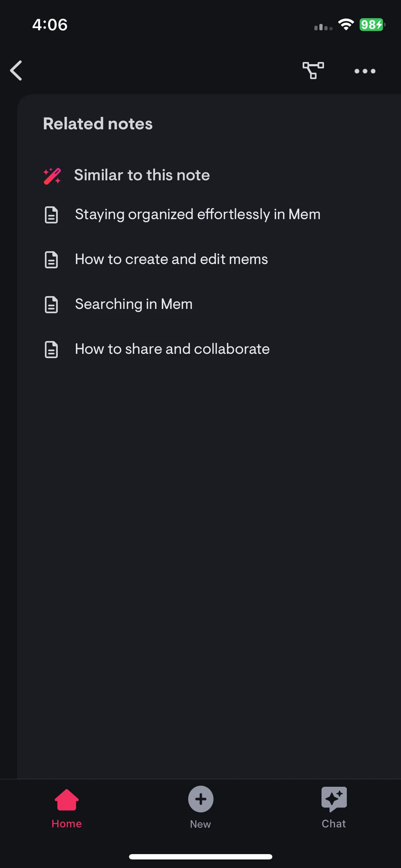Open the related notes graph icon
The height and width of the screenshot is (868, 401).
pos(313,71)
